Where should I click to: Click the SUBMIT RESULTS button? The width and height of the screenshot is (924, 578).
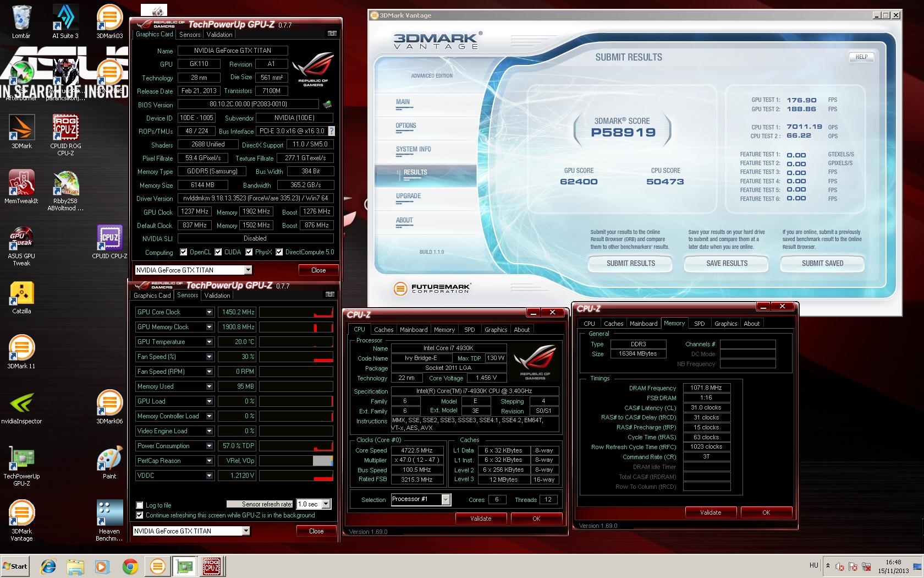tap(630, 264)
